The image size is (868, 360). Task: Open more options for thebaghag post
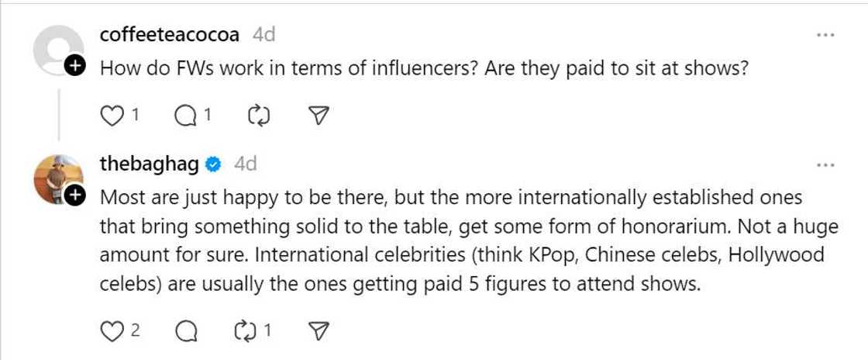point(825,164)
